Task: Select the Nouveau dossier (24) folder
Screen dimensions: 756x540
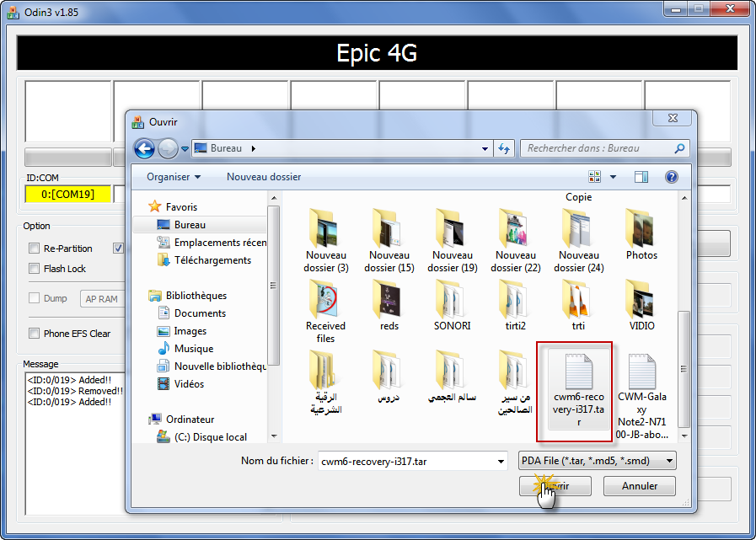Action: (x=578, y=239)
